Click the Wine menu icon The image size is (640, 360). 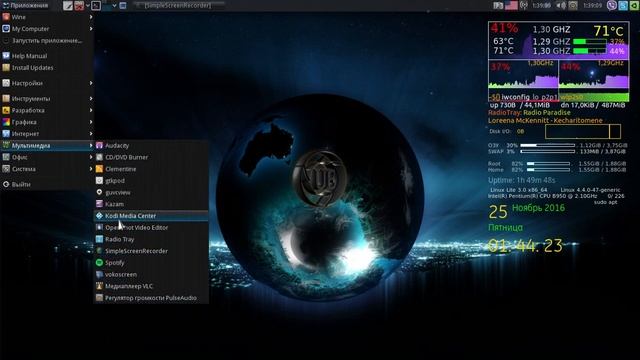(6, 17)
